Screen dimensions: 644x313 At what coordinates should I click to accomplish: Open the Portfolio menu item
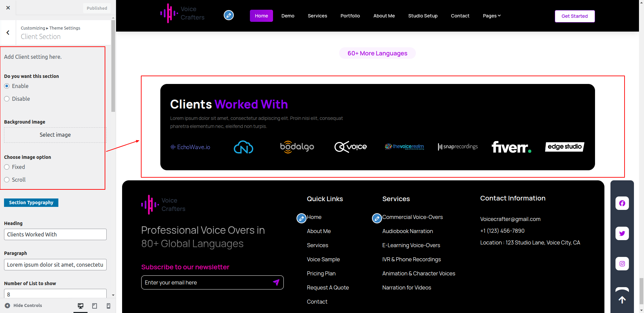coord(350,16)
